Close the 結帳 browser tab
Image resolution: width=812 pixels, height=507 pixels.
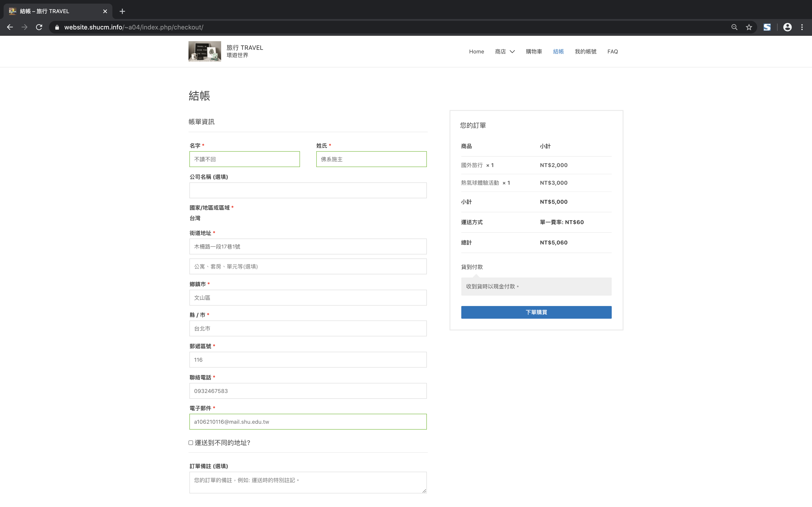105,11
